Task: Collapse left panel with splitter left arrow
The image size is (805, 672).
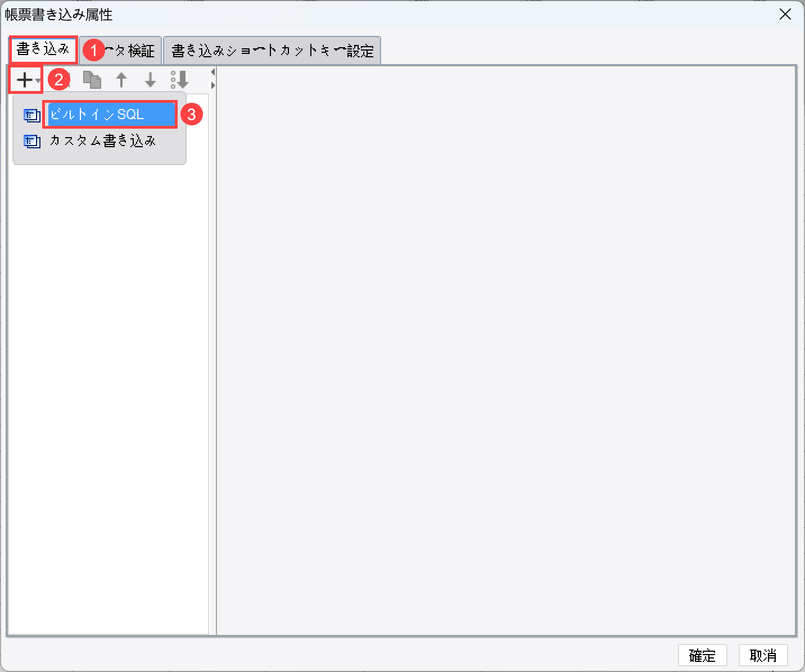Action: 212,72
